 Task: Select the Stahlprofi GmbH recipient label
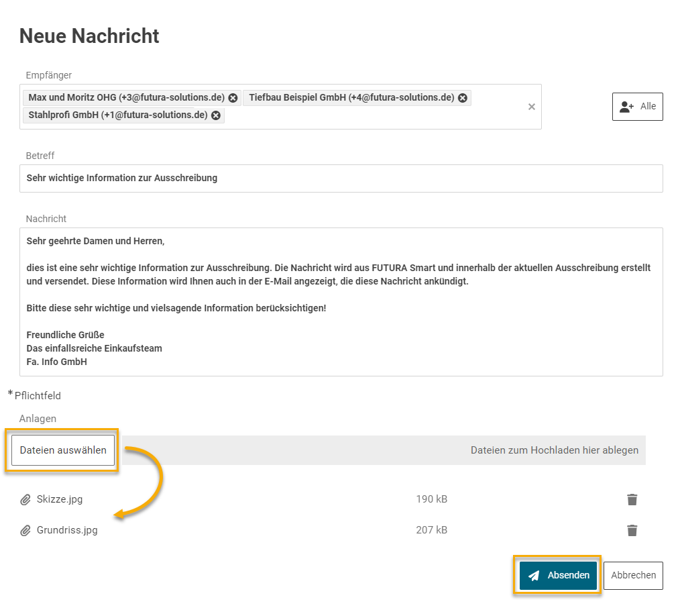(x=117, y=115)
